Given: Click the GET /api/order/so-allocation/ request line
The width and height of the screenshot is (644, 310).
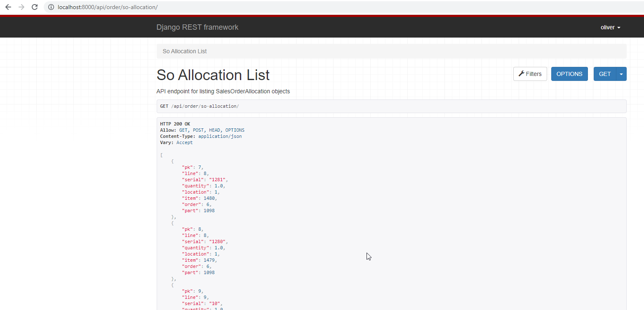Looking at the screenshot, I should coord(199,106).
